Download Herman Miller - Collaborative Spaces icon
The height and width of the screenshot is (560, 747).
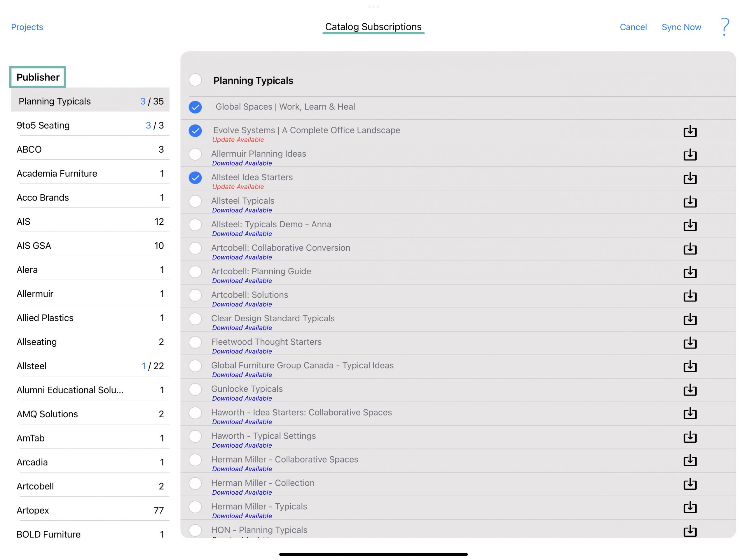(x=690, y=460)
